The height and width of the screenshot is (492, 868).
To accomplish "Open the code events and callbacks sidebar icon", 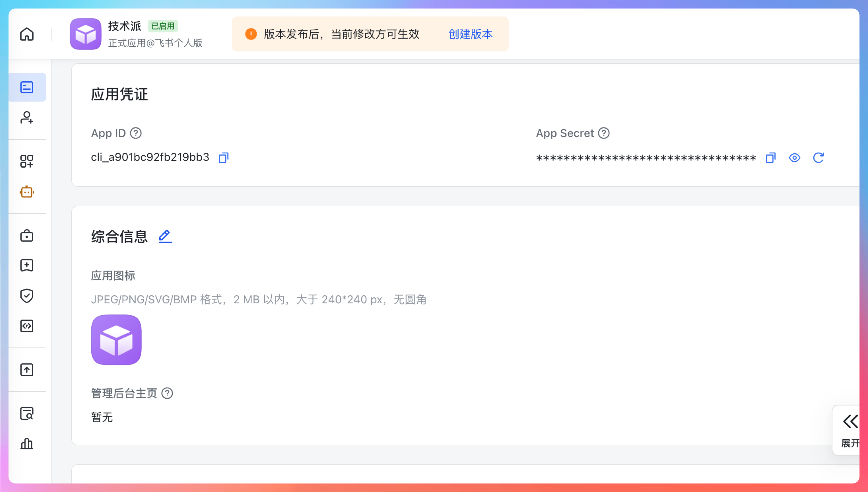I will (27, 326).
